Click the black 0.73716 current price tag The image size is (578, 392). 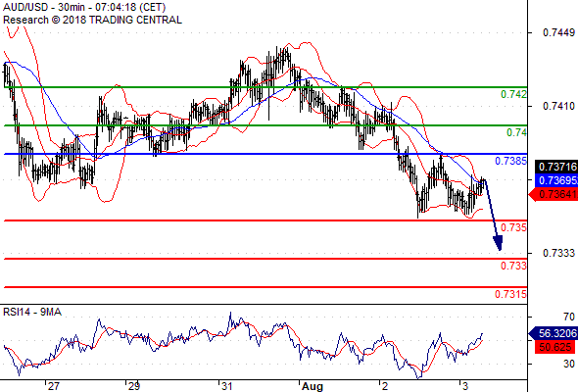(x=556, y=167)
